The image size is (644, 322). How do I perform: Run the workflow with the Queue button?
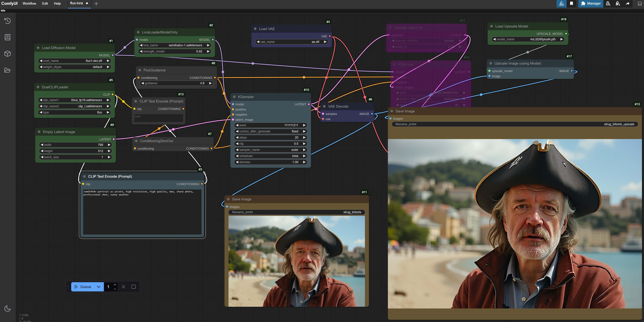(x=83, y=287)
